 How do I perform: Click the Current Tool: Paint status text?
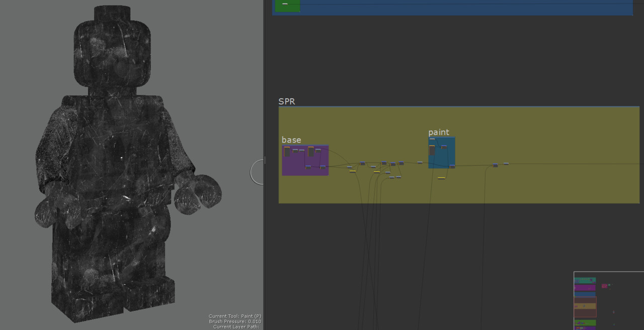pos(235,315)
